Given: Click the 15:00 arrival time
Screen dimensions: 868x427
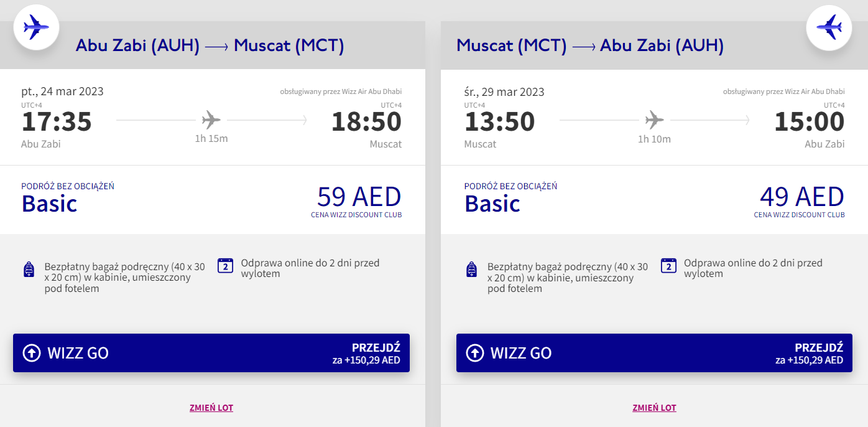Looking at the screenshot, I should [809, 121].
